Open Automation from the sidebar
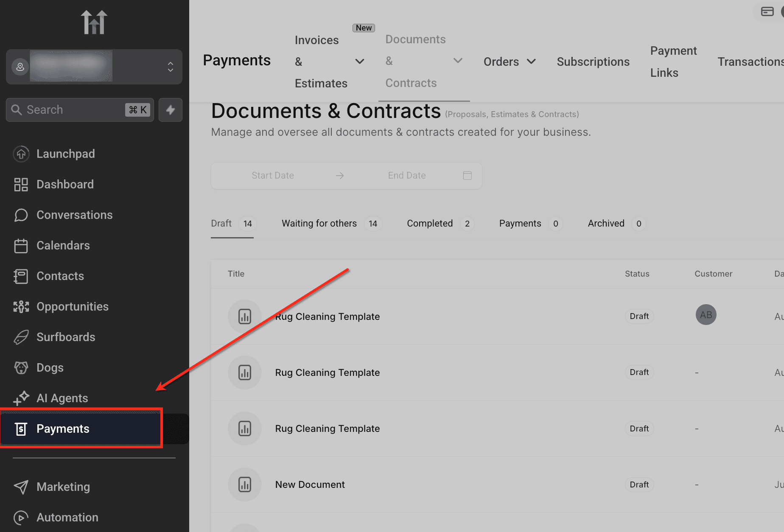The height and width of the screenshot is (532, 784). coord(56,517)
